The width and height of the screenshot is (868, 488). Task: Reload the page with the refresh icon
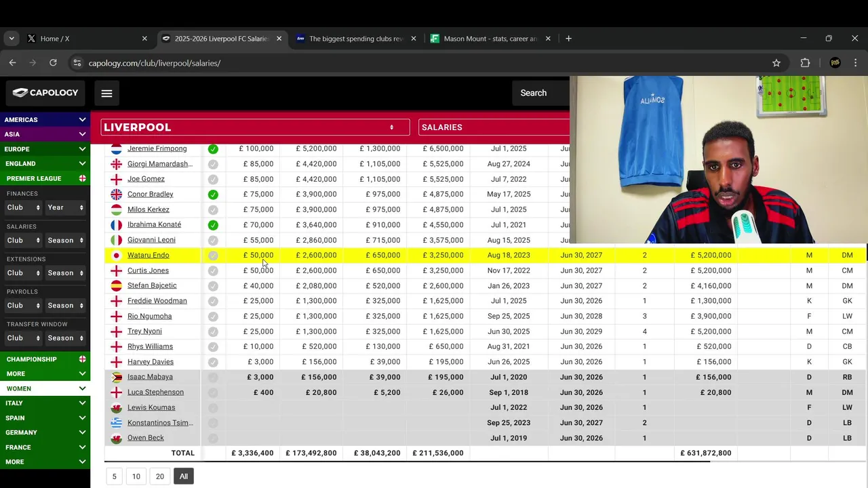coord(53,63)
